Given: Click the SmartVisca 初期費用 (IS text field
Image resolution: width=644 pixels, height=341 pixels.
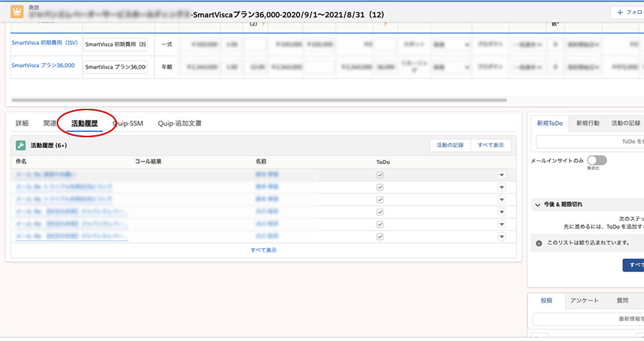Looking at the screenshot, I should click(x=115, y=44).
